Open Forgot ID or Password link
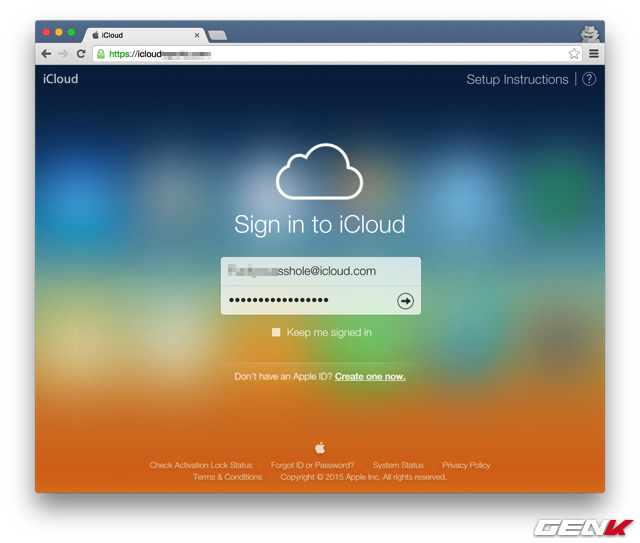The height and width of the screenshot is (543, 640). coord(312,465)
